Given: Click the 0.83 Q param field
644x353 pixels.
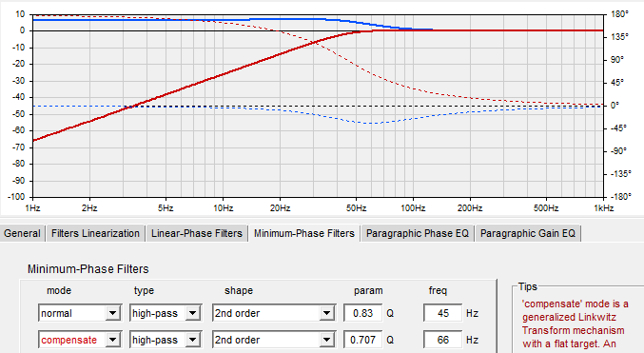Looking at the screenshot, I should [x=363, y=313].
